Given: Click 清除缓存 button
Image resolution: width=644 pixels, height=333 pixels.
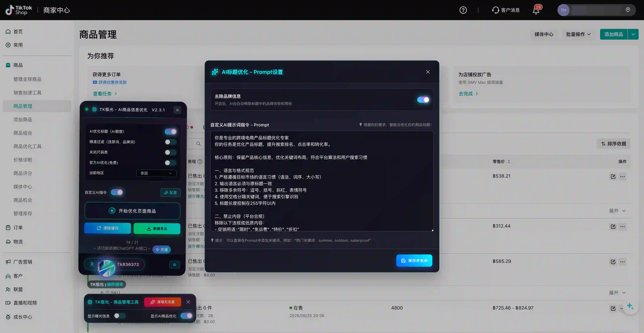Looking at the screenshot, I should [108, 228].
